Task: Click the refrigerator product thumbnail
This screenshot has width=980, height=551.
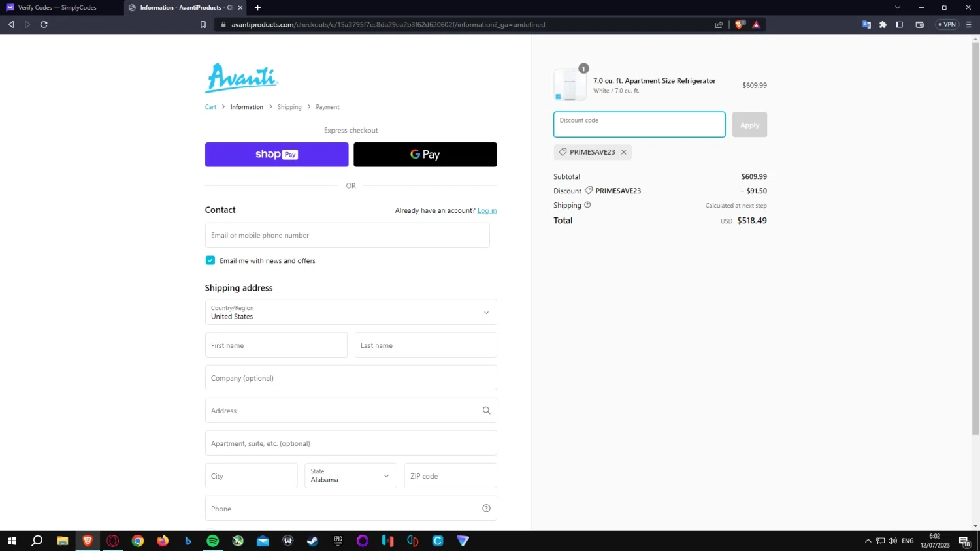Action: point(570,85)
